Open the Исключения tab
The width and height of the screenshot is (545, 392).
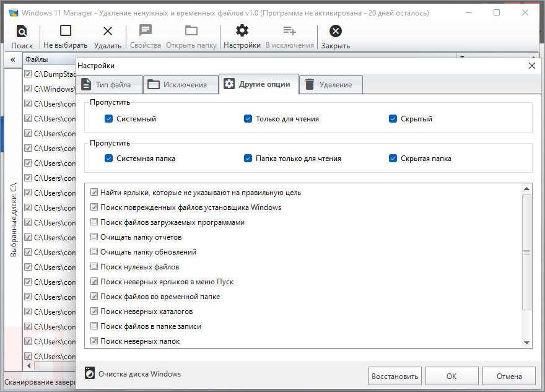click(181, 85)
